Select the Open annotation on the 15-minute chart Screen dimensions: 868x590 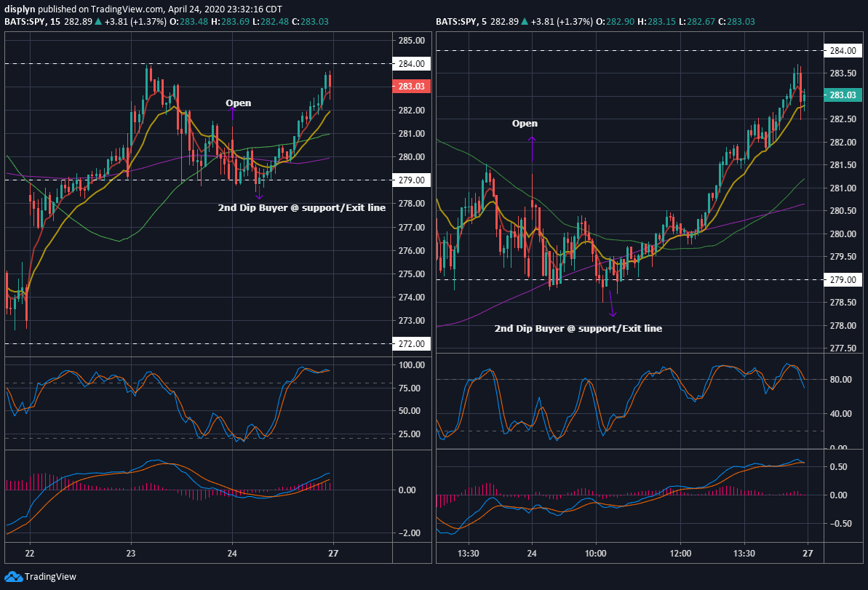pyautogui.click(x=239, y=103)
